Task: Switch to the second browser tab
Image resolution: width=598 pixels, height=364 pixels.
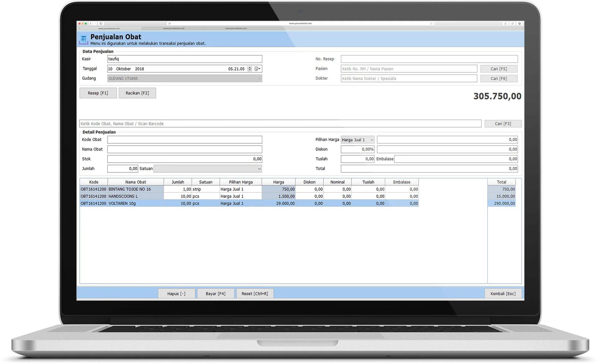Action: click(x=174, y=28)
